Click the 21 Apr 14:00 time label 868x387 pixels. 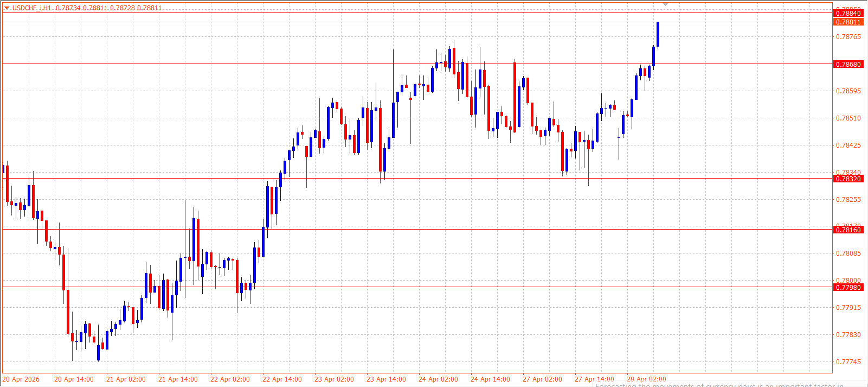tap(178, 379)
